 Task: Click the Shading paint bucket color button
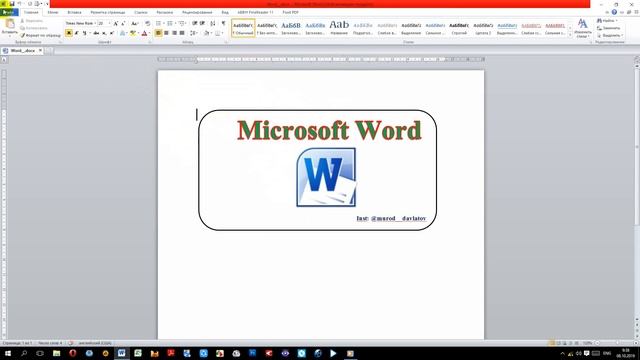[x=207, y=33]
